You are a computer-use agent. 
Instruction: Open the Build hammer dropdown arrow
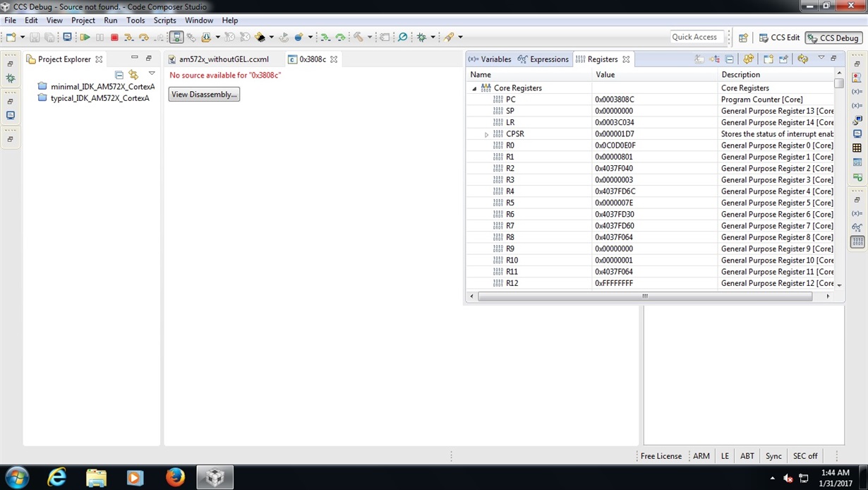coord(369,37)
